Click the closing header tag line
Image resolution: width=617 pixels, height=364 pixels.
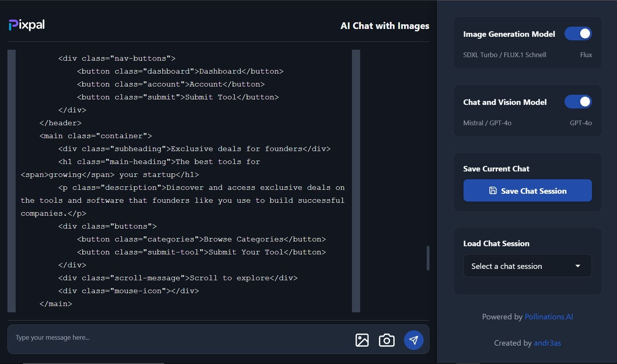pyautogui.click(x=60, y=123)
